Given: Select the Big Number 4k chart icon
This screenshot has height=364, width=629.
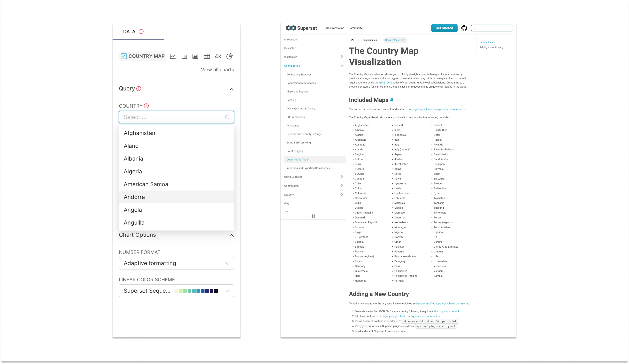Looking at the screenshot, I should (218, 56).
